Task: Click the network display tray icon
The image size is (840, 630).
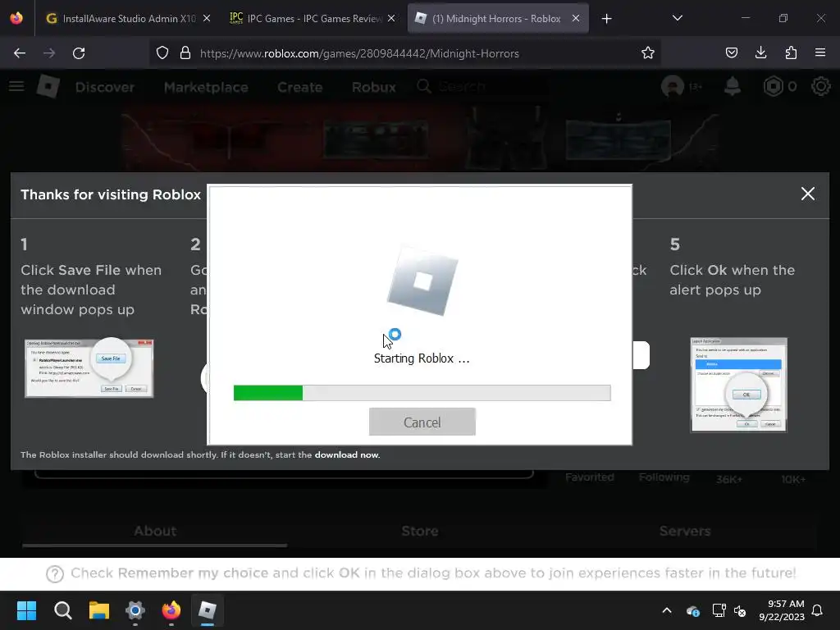Action: point(719,610)
